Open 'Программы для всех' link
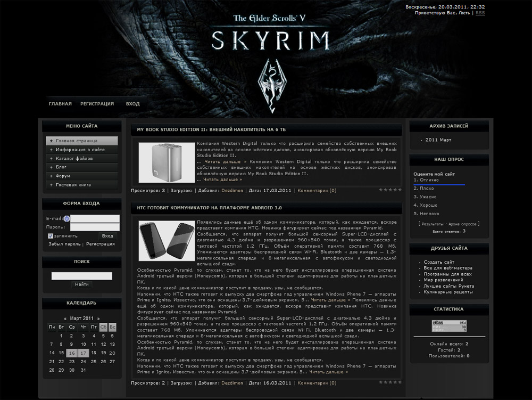The width and height of the screenshot is (532, 400). (x=447, y=274)
